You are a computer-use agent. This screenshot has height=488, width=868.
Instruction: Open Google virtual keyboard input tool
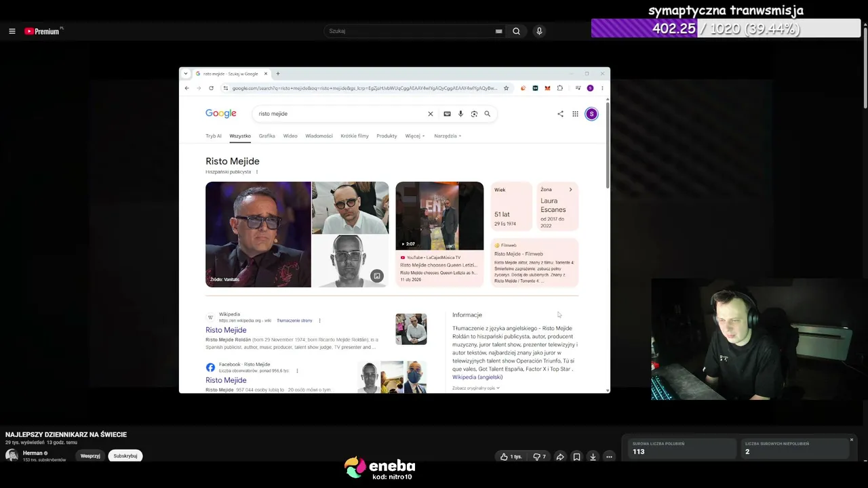[447, 114]
